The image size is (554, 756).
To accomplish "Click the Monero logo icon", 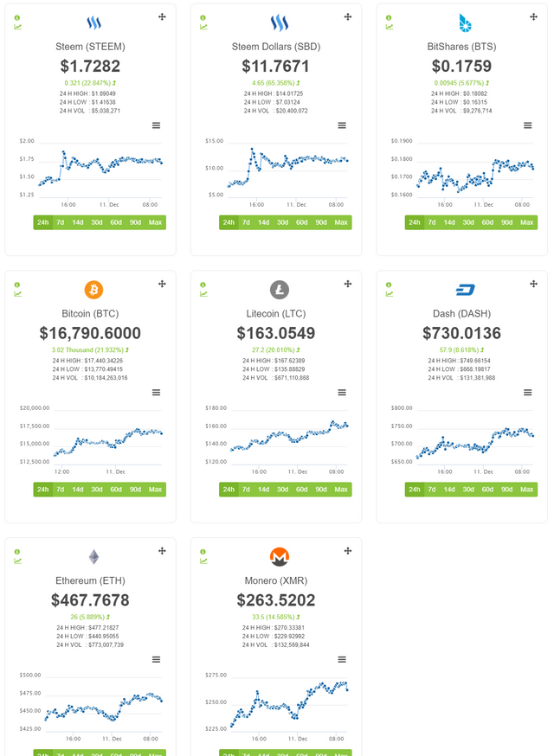I will pos(280,556).
